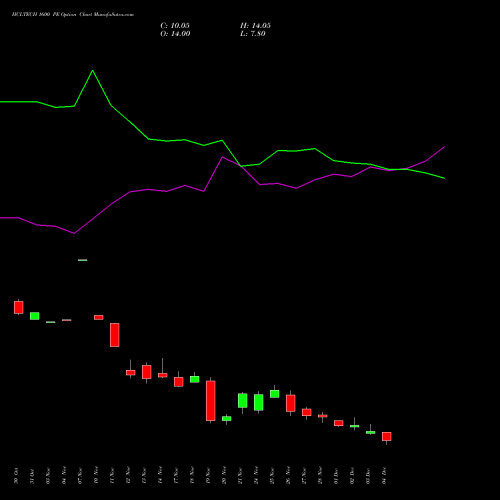This screenshot has width=500, height=500.
Task: Select the 20 Nov date label
Action: (224, 476)
